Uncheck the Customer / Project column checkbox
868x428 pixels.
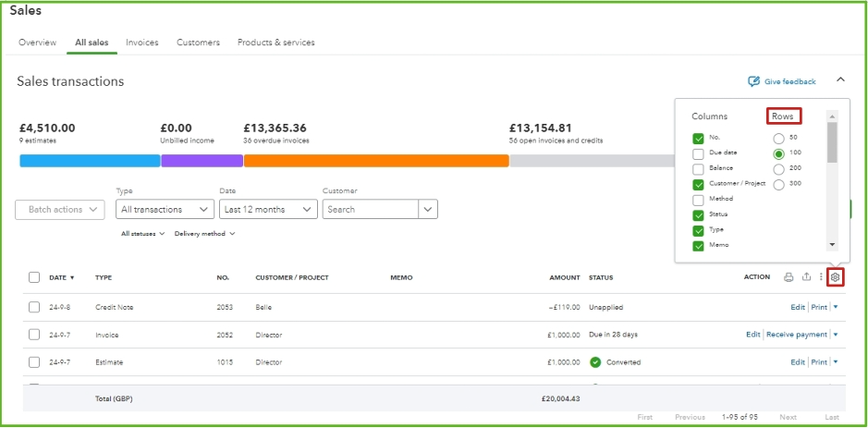point(699,184)
